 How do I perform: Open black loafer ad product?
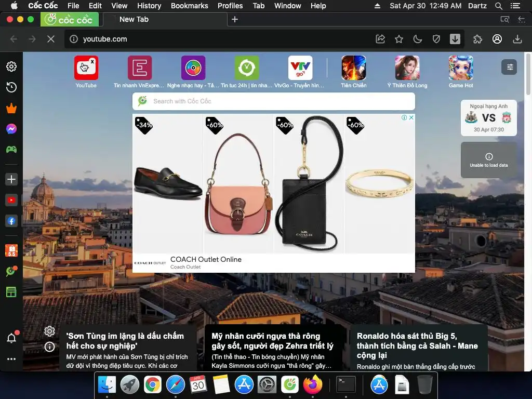(168, 183)
